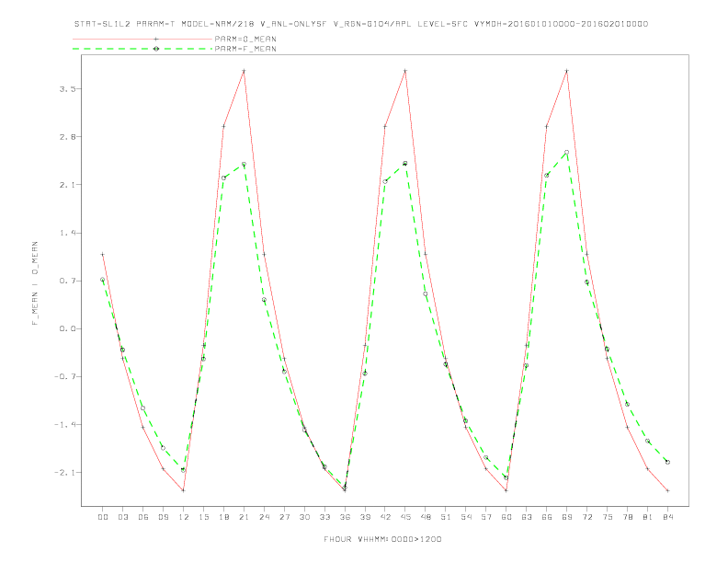Click the green F_MEAN circle marker above hour 48
Screen dimensions: 728x563
pyautogui.click(x=426, y=294)
